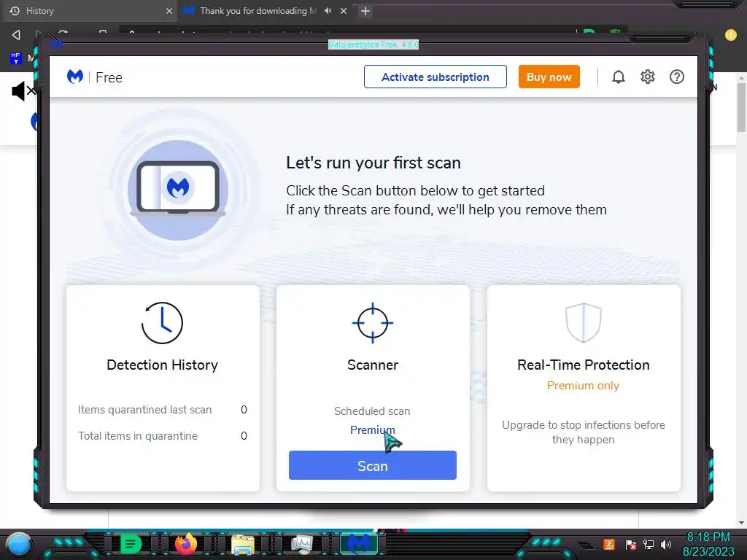Select the Scanner card title

[x=373, y=365]
